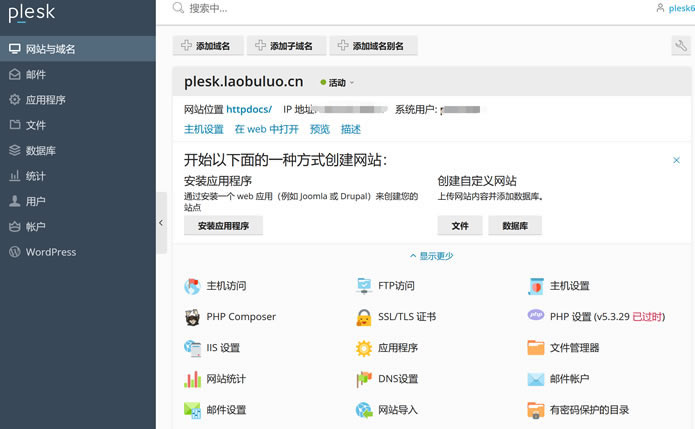Collapse tools with 显示更少
The image size is (695, 429).
tap(432, 256)
